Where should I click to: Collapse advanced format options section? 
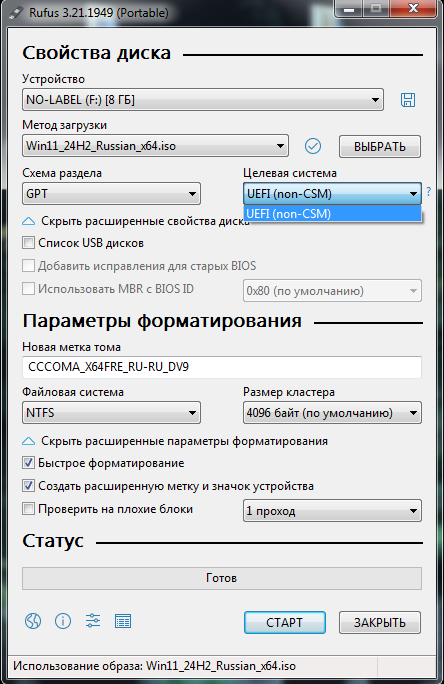175,441
